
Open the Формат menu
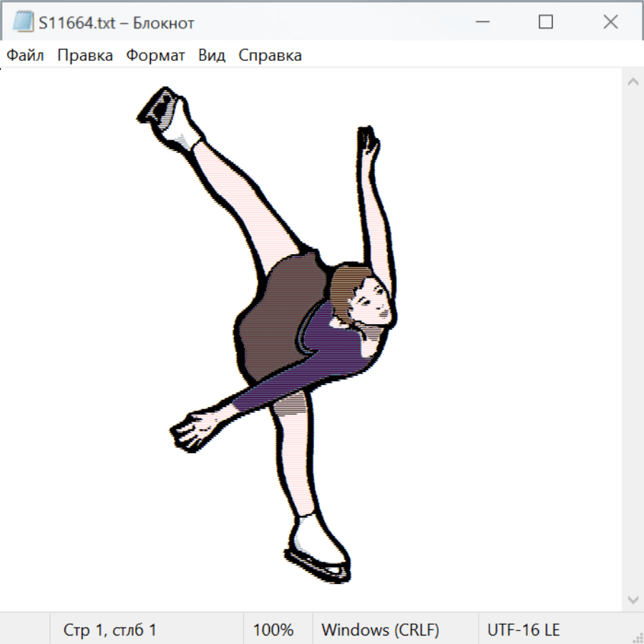[x=155, y=56]
